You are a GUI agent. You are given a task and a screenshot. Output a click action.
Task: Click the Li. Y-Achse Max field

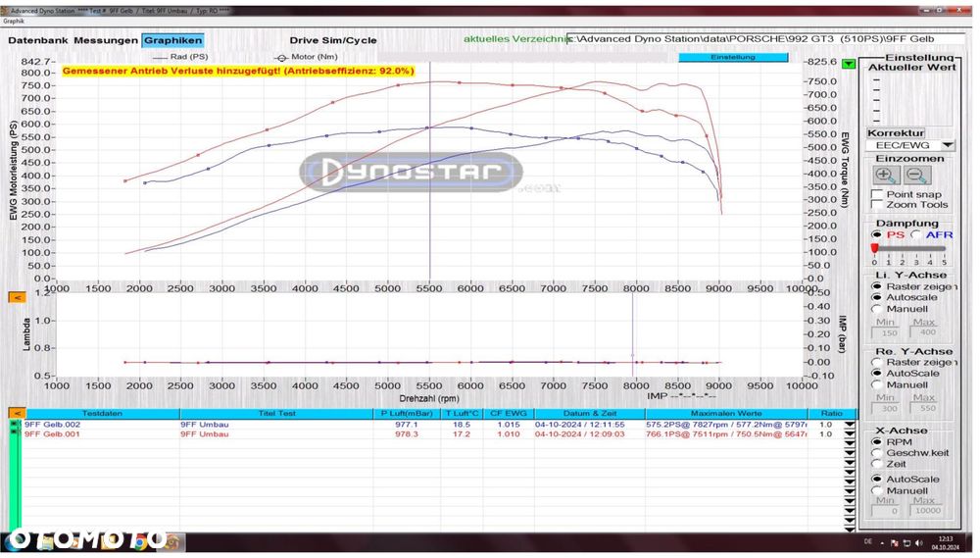[x=924, y=332]
